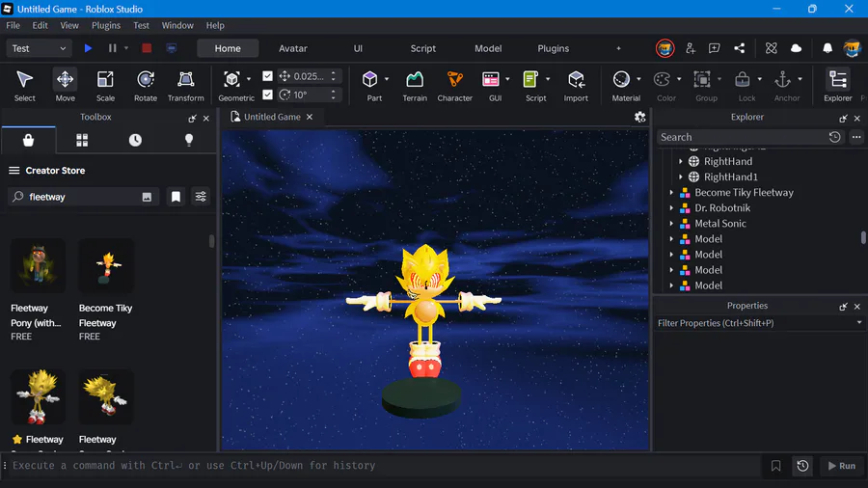868x488 pixels.
Task: Click Run in the command bar
Action: pos(841,466)
